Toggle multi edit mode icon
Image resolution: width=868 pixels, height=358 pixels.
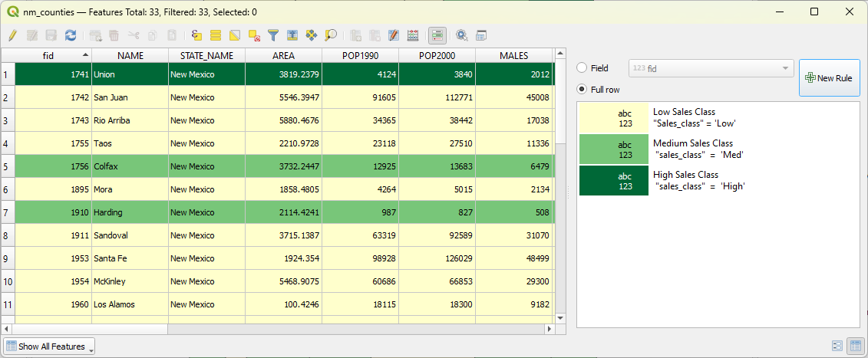[x=32, y=35]
